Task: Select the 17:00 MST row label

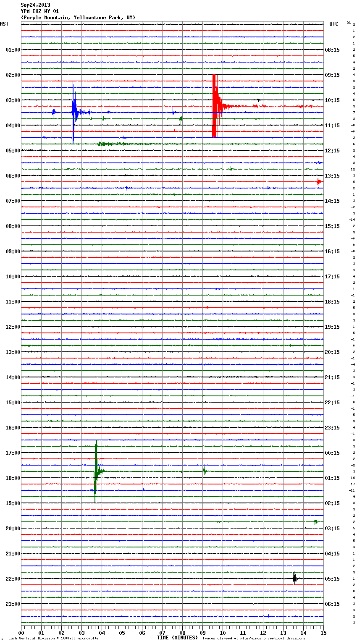Action: (x=13, y=453)
